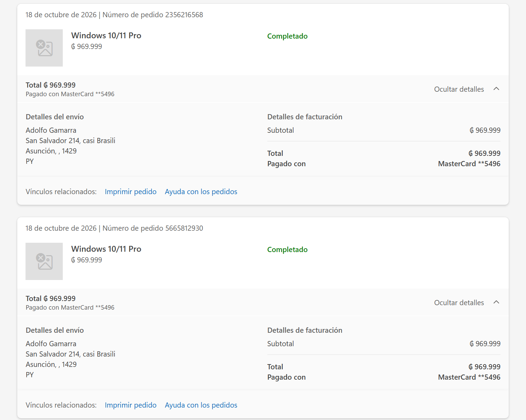Click Ocultar detalles in first order

pos(459,89)
